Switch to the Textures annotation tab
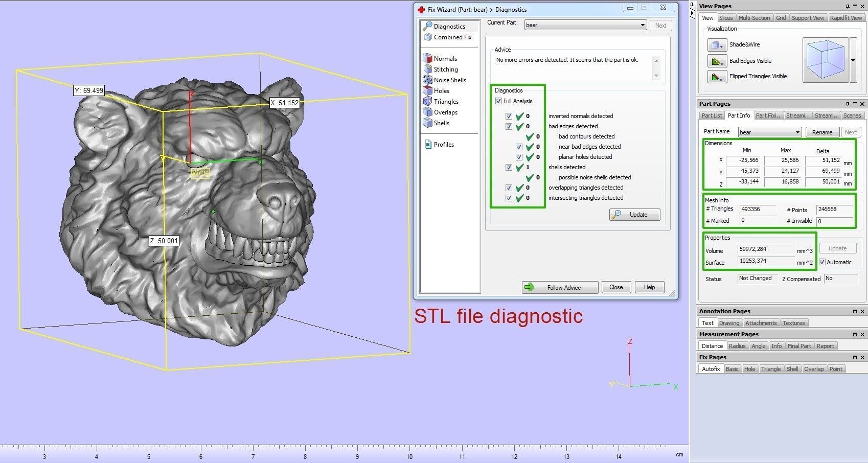This screenshot has height=463, width=868. point(793,323)
